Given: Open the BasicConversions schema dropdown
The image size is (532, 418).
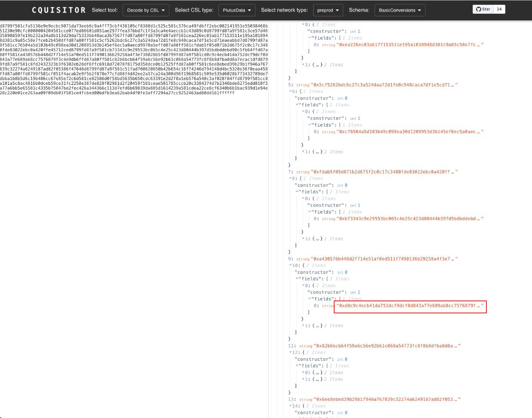Looking at the screenshot, I should coord(400,10).
